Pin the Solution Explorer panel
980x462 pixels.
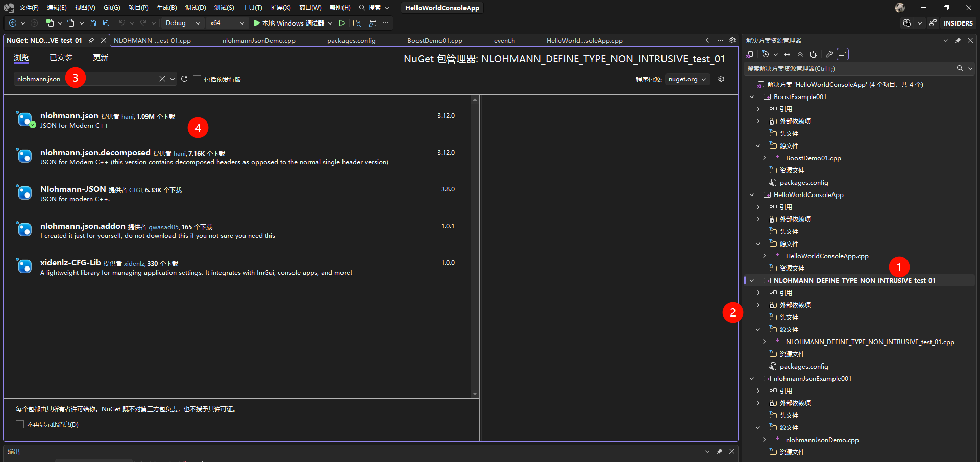click(x=958, y=40)
